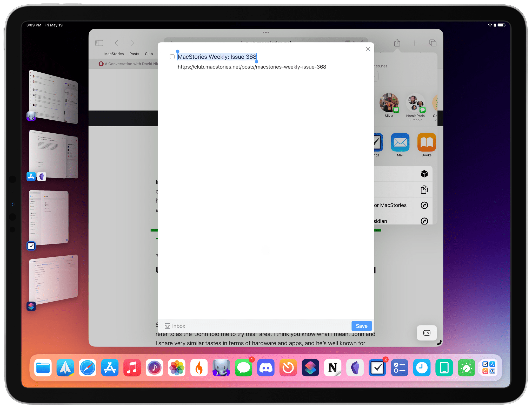The width and height of the screenshot is (532, 409).
Task: Share with HomiePods group
Action: click(415, 107)
